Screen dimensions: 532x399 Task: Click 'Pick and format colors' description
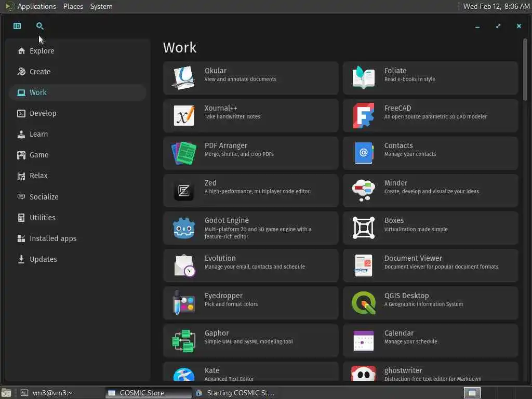231,304
